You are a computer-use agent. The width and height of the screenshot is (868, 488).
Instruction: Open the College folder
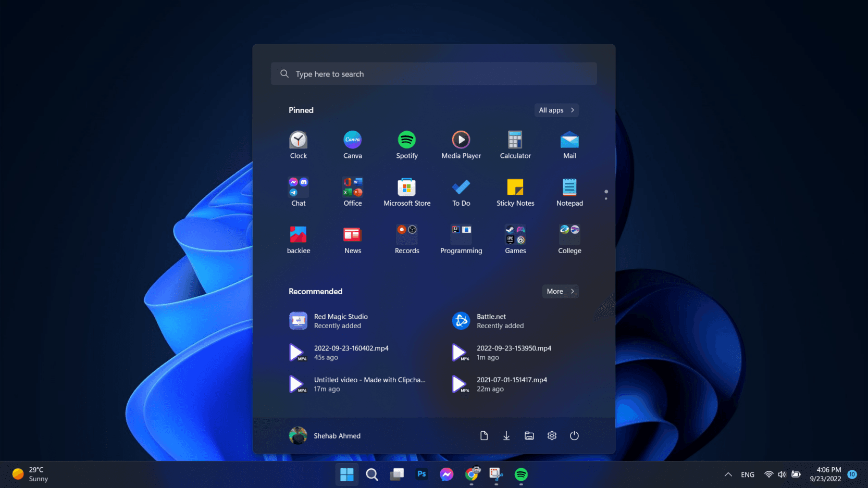[569, 240]
